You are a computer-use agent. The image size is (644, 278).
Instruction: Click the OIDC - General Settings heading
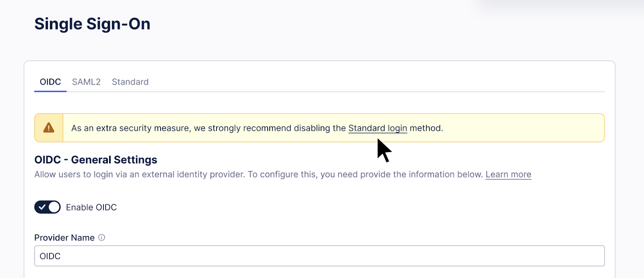click(96, 160)
